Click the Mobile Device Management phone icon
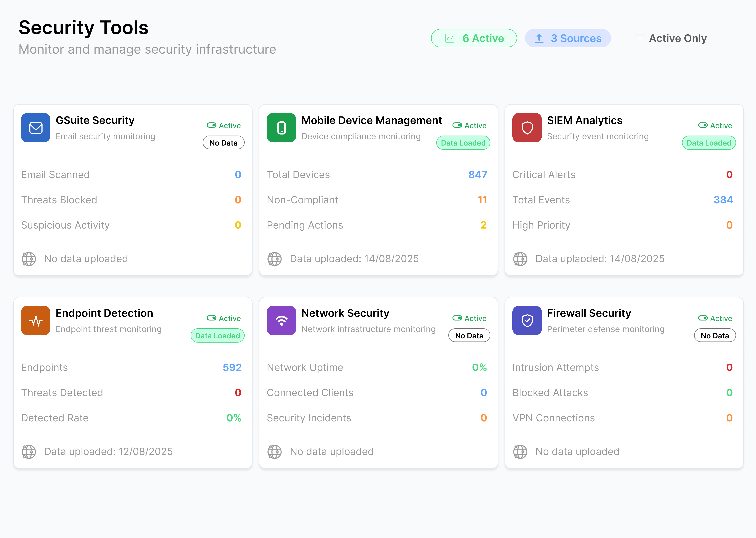756x538 pixels. click(x=281, y=127)
